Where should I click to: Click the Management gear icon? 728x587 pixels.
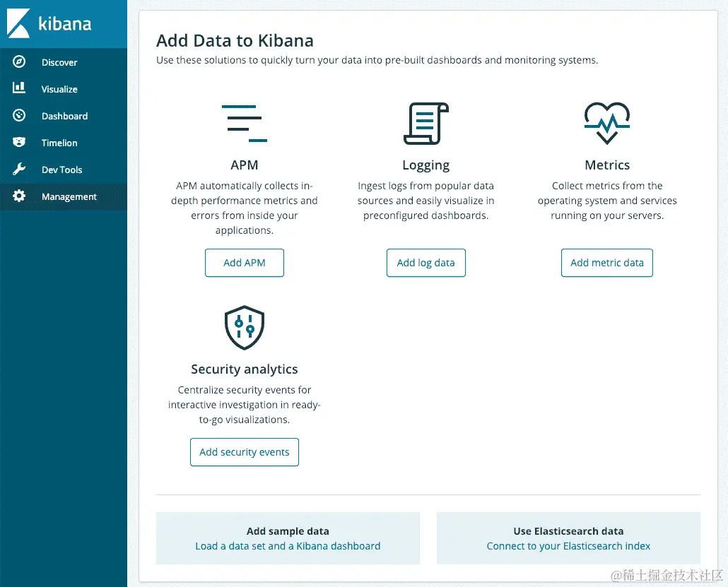[x=19, y=196]
